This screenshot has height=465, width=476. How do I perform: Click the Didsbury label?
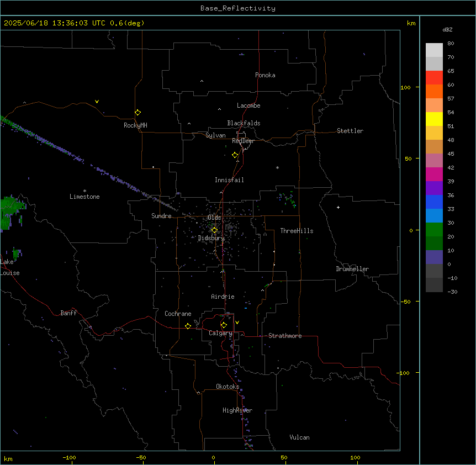tap(211, 238)
